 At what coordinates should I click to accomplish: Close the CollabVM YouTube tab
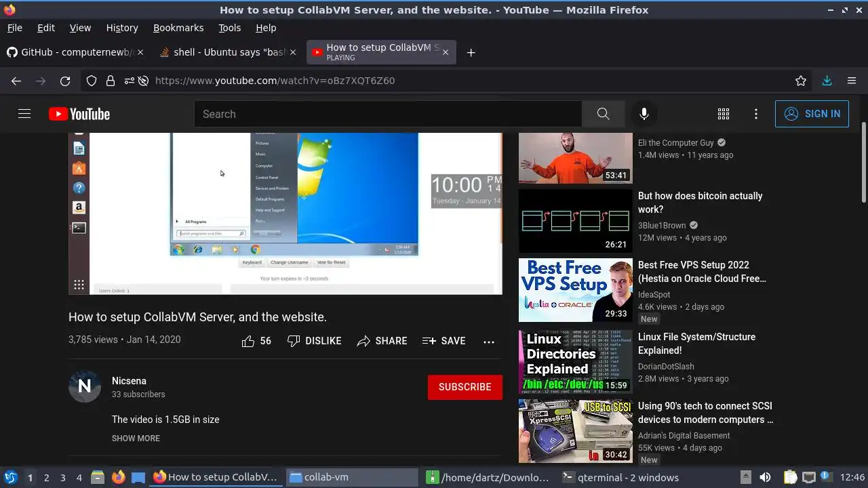[445, 52]
